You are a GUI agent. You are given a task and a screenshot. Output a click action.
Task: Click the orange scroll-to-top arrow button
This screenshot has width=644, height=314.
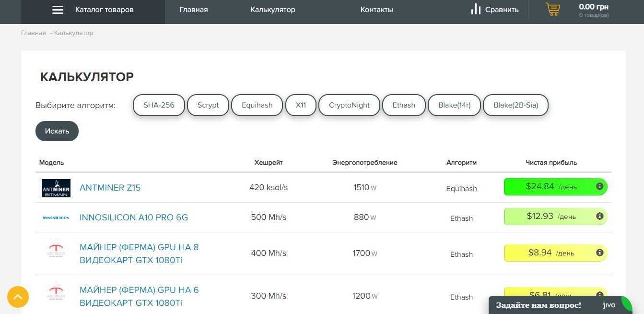tap(18, 297)
